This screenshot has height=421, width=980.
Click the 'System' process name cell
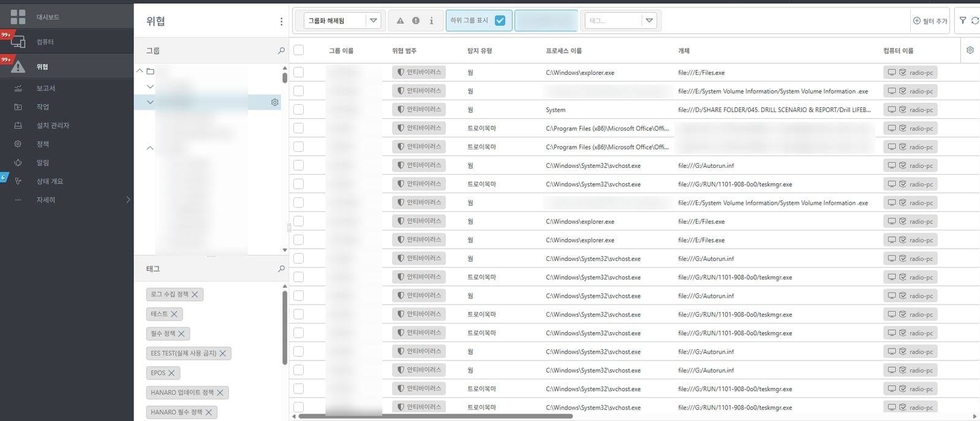556,110
